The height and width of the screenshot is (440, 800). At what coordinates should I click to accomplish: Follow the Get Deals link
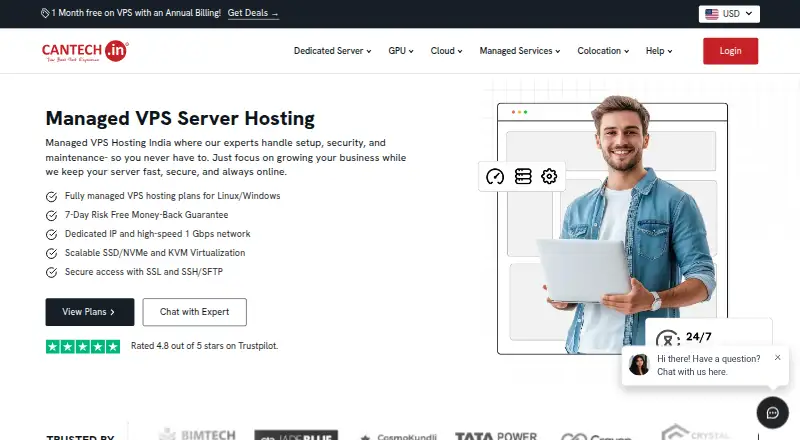[253, 13]
